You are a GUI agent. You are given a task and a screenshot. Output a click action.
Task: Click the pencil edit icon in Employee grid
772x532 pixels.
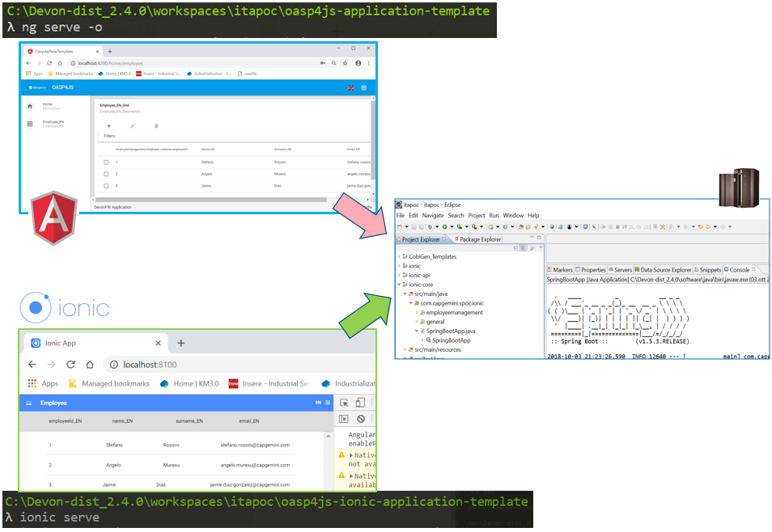[133, 126]
